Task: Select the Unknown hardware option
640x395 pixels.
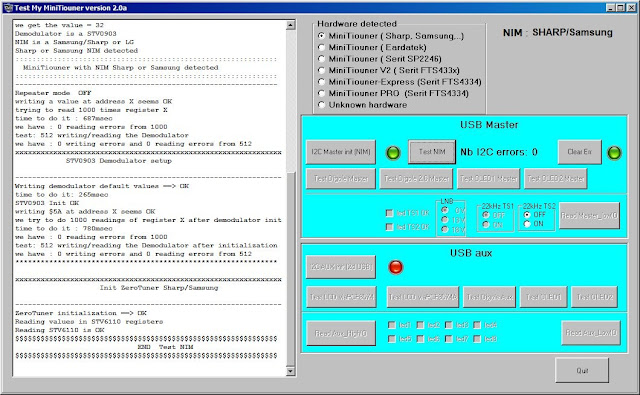Action: click(x=362, y=105)
